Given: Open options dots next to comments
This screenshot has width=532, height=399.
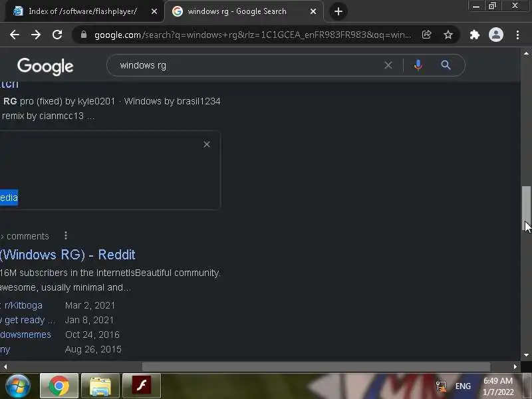Looking at the screenshot, I should (x=66, y=235).
